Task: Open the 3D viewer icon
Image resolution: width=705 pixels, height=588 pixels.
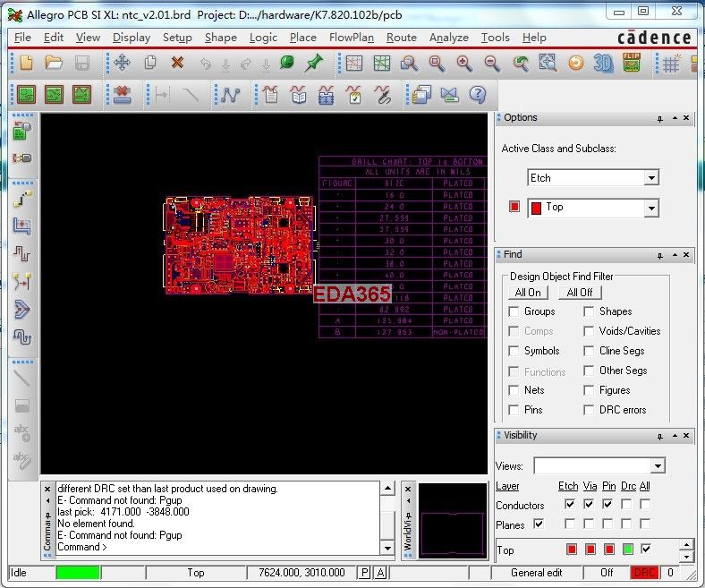Action: [x=604, y=63]
